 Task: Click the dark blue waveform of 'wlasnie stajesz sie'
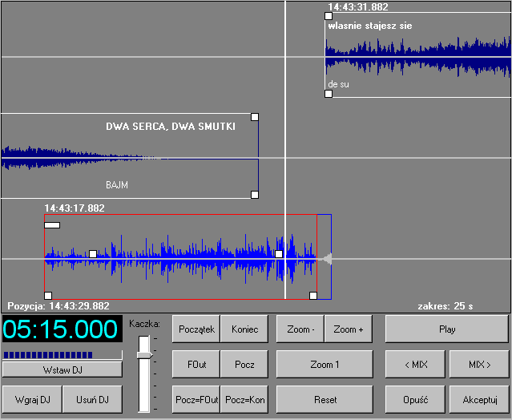418,57
